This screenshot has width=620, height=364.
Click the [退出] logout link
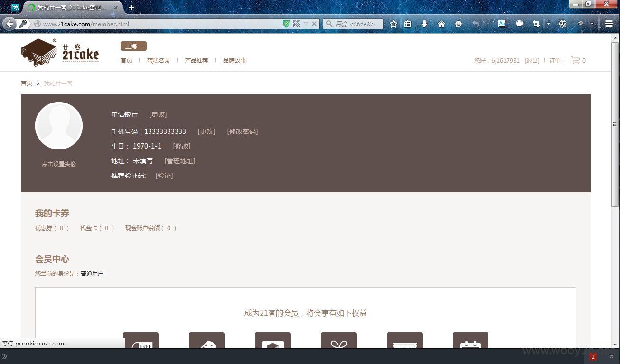click(x=532, y=60)
